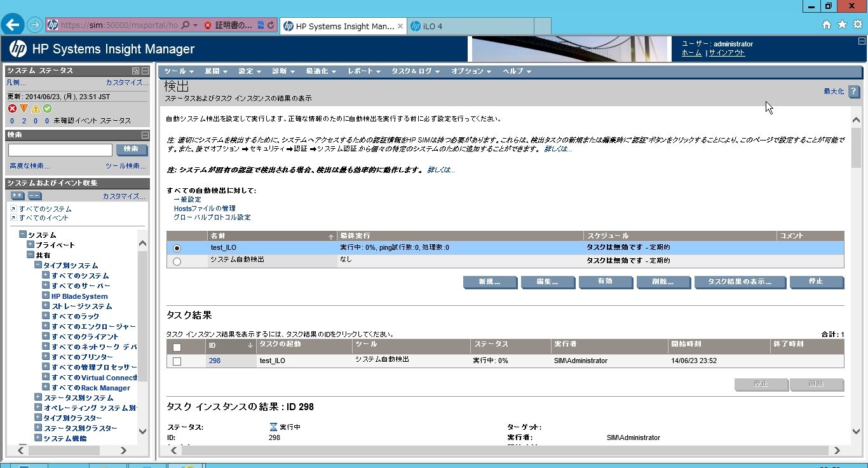Viewport: 868px width, 468px height.
Task: Click the 編集... button
Action: pos(548,282)
